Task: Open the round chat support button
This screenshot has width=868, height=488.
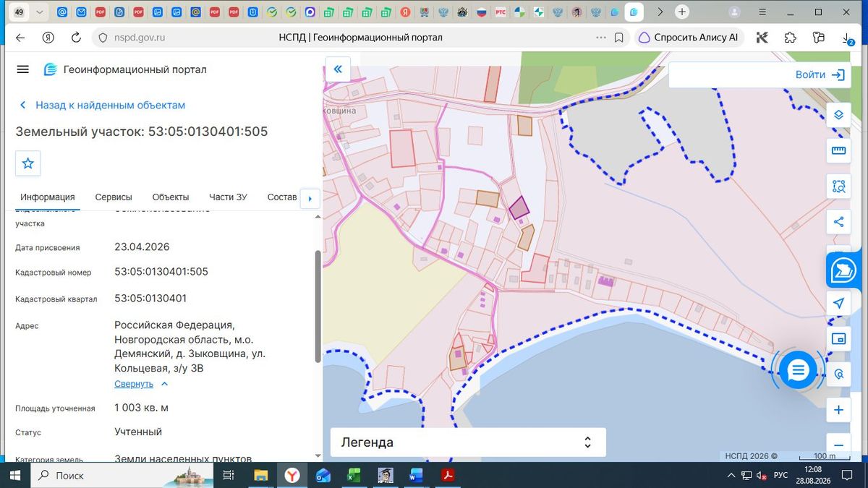Action: [798, 370]
